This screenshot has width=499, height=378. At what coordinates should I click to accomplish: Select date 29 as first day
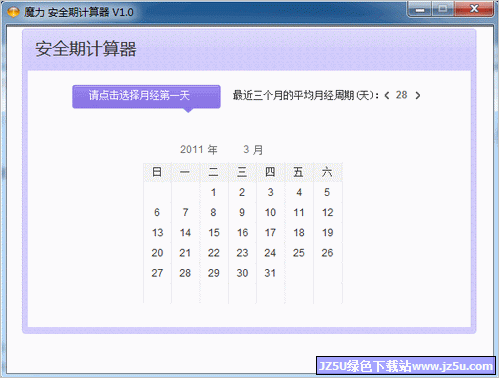[x=214, y=273]
